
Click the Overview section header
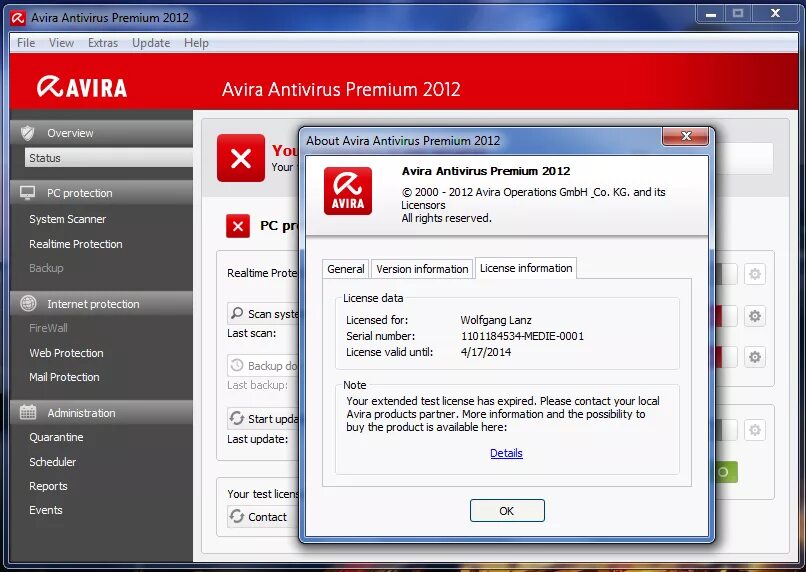pyautogui.click(x=101, y=133)
